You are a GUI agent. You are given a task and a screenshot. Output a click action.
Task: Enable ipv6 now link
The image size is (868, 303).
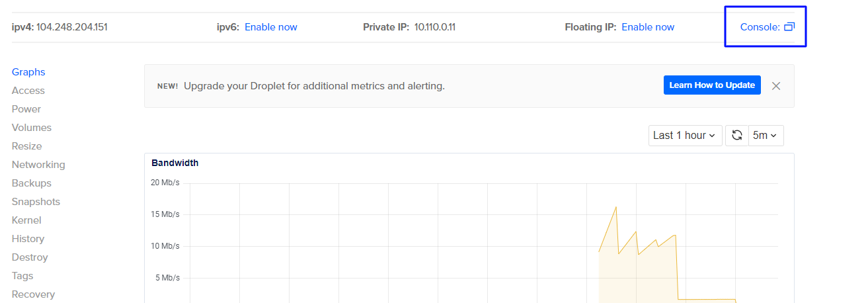click(x=271, y=27)
